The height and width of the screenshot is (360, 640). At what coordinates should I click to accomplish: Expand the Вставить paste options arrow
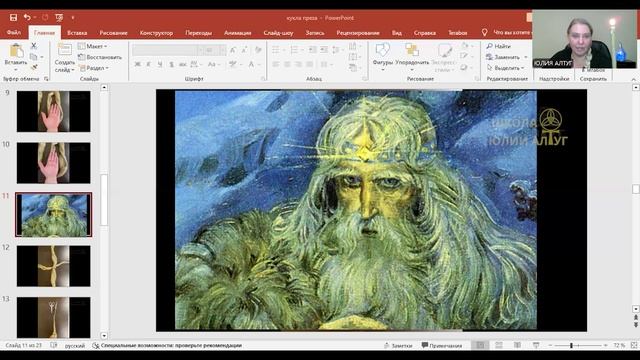pos(16,69)
